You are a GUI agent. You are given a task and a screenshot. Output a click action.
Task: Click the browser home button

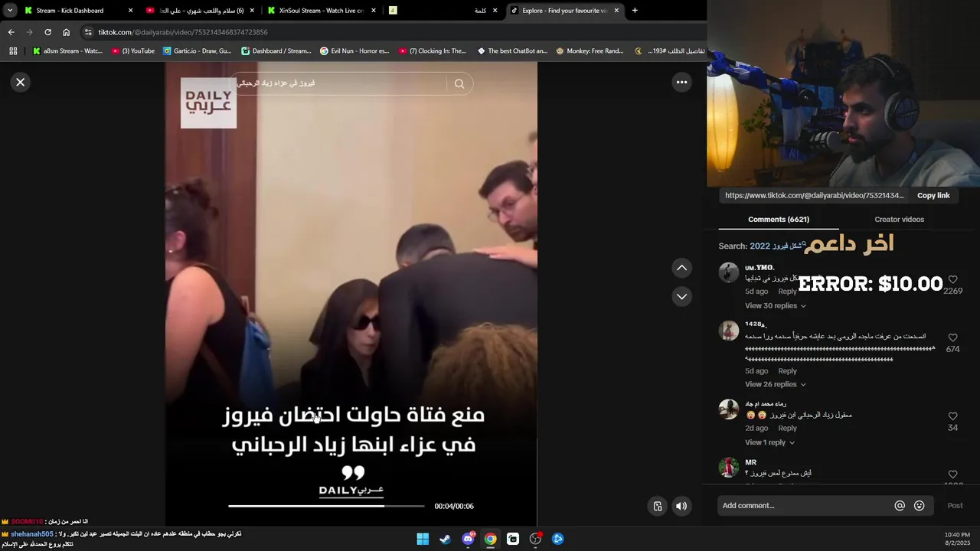(x=66, y=32)
